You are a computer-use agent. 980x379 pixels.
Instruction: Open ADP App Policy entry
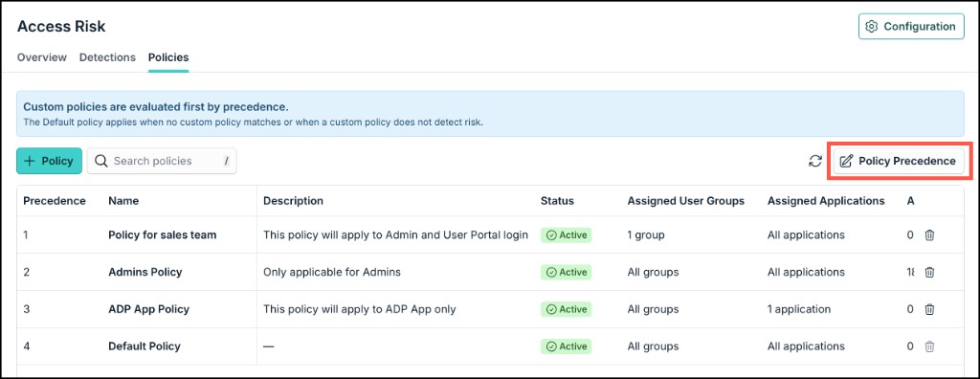tap(148, 309)
